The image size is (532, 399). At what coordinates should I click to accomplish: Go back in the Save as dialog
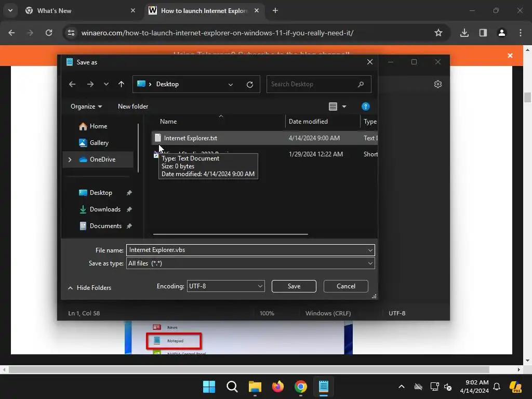pos(72,84)
